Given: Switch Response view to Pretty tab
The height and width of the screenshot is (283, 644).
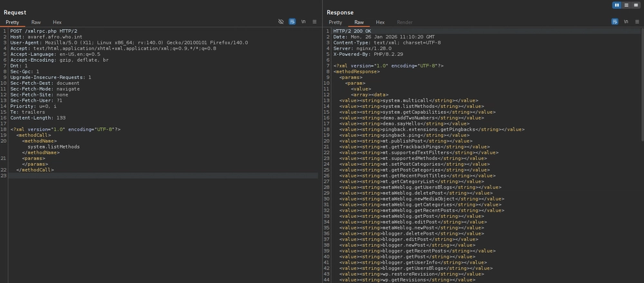Looking at the screenshot, I should 335,22.
